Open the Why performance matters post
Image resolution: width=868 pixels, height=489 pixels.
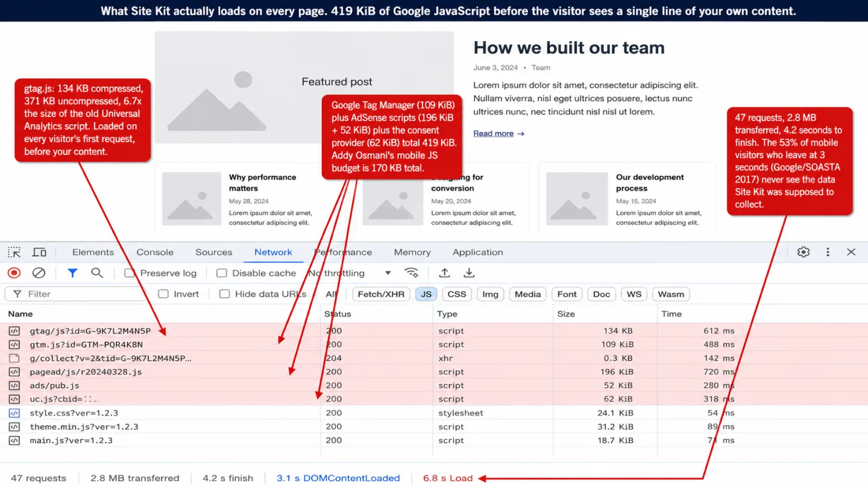coord(263,183)
